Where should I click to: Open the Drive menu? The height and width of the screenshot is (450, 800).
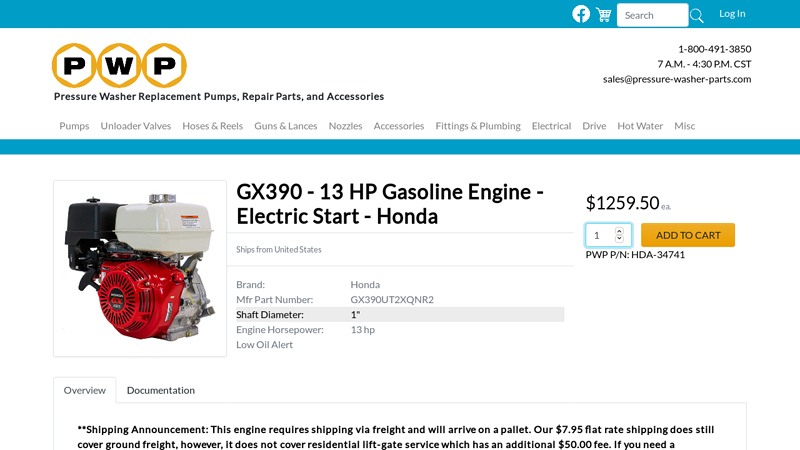594,126
